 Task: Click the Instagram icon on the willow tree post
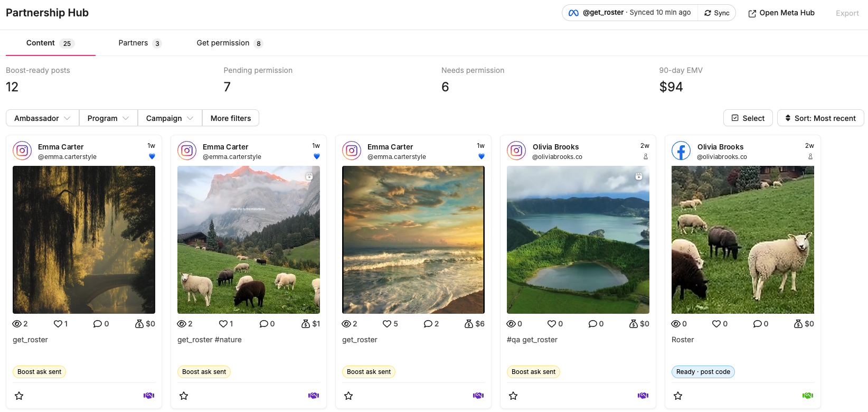pyautogui.click(x=22, y=151)
